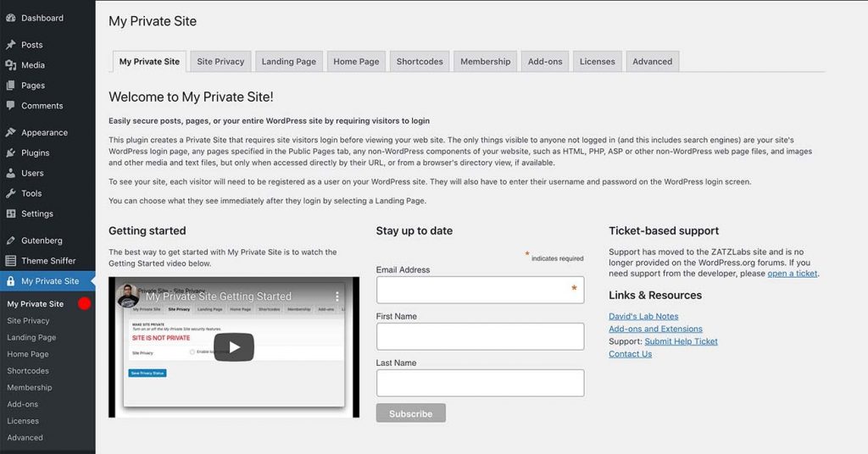Open Licenses in the sidebar submenu
Screen dimensions: 868x454
click(23, 421)
